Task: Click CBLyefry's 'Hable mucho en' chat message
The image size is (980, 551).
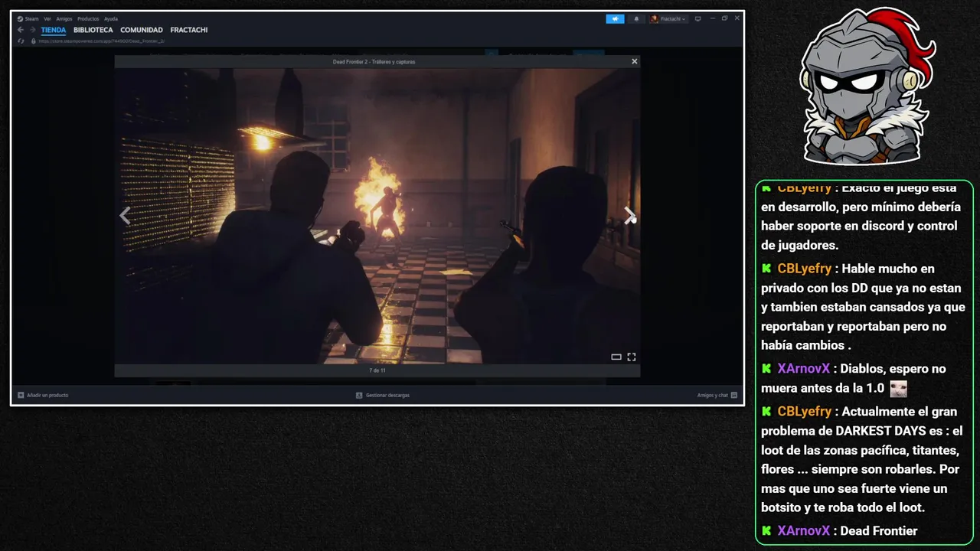Action: pos(862,307)
